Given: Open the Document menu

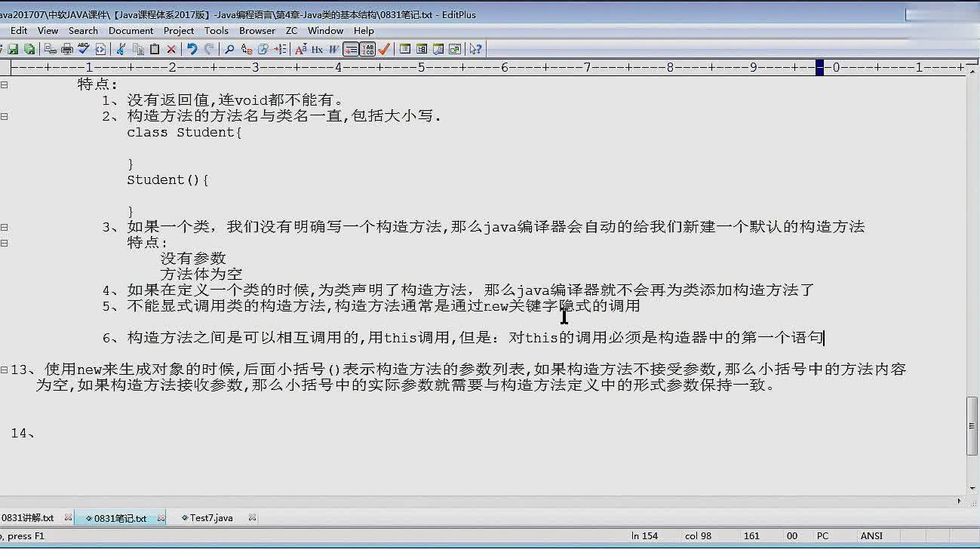Looking at the screenshot, I should click(x=131, y=30).
